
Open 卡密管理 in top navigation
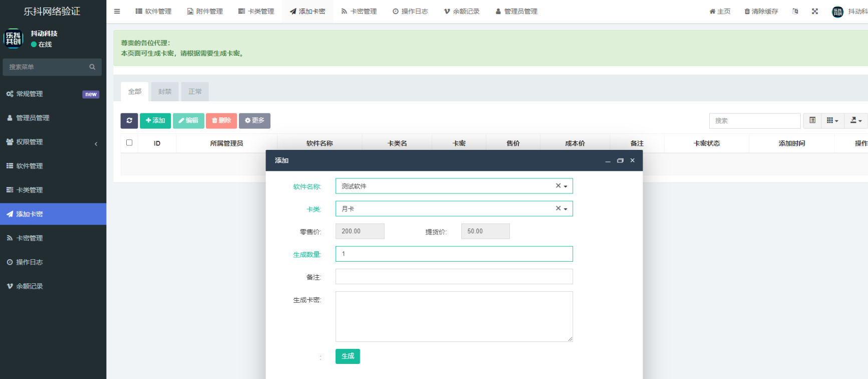point(359,12)
